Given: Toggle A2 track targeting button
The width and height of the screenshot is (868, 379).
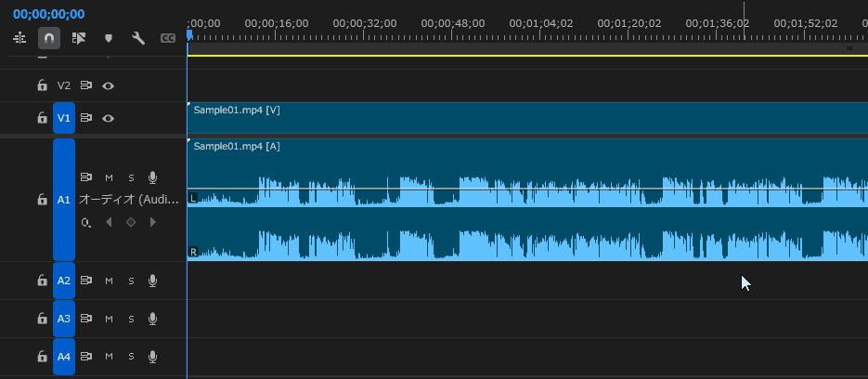Looking at the screenshot, I should tap(64, 281).
